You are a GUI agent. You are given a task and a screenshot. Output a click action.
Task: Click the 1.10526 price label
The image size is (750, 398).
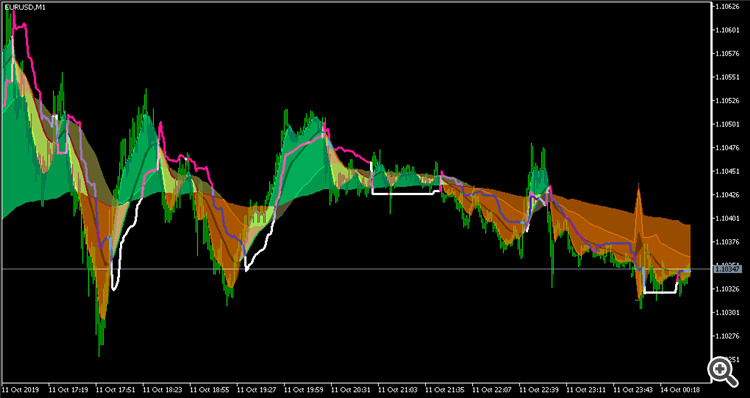[x=727, y=101]
